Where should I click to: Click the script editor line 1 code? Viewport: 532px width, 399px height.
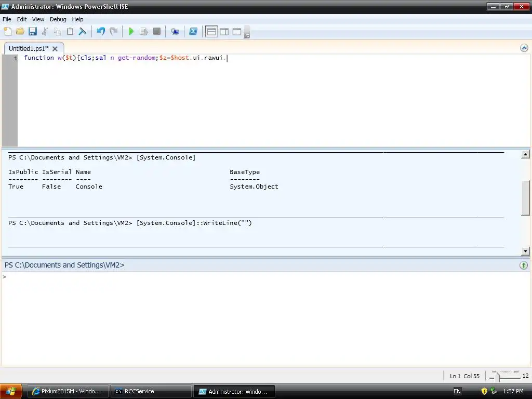[125, 58]
